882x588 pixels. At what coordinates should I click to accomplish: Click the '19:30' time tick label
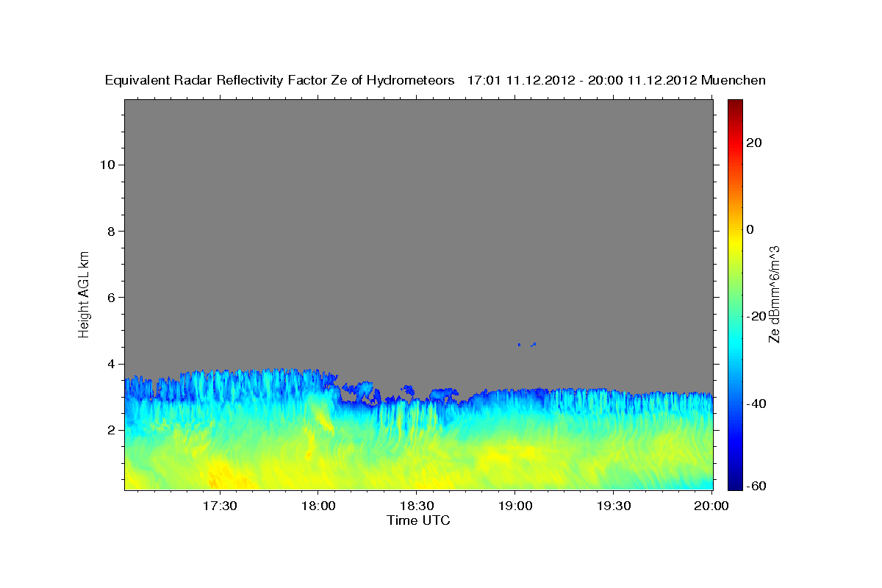pyautogui.click(x=613, y=506)
